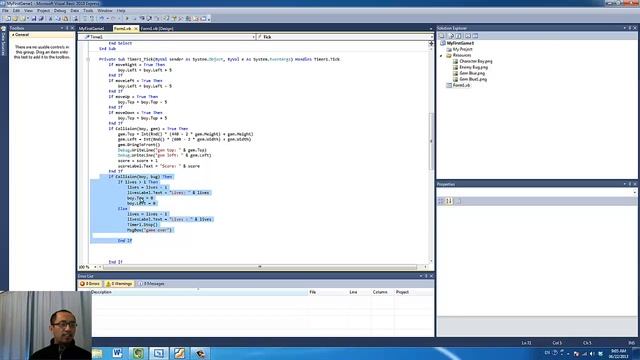Switch to MyFirstGame1 tab
Image resolution: width=640 pixels, height=360 pixels.
(91, 29)
